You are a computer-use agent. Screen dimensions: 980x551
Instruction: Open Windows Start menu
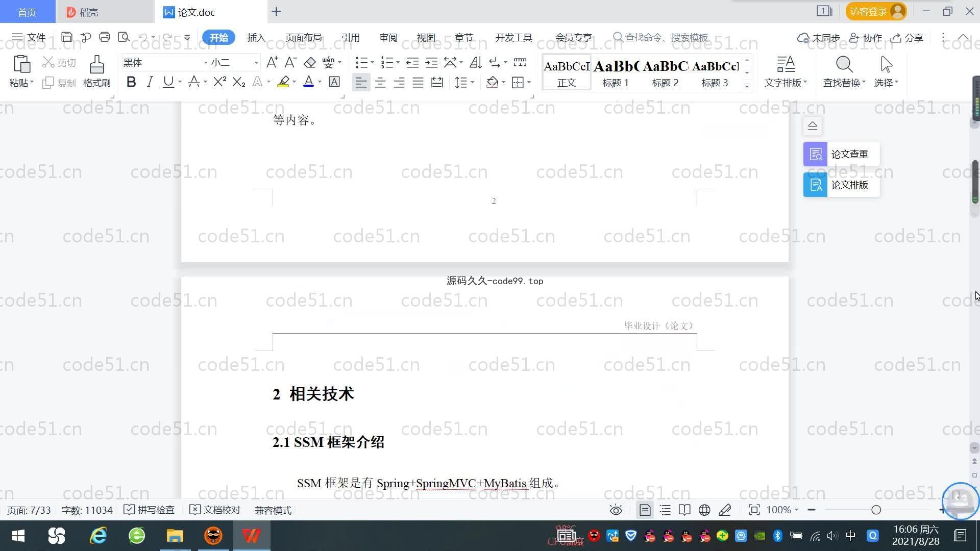(x=18, y=536)
